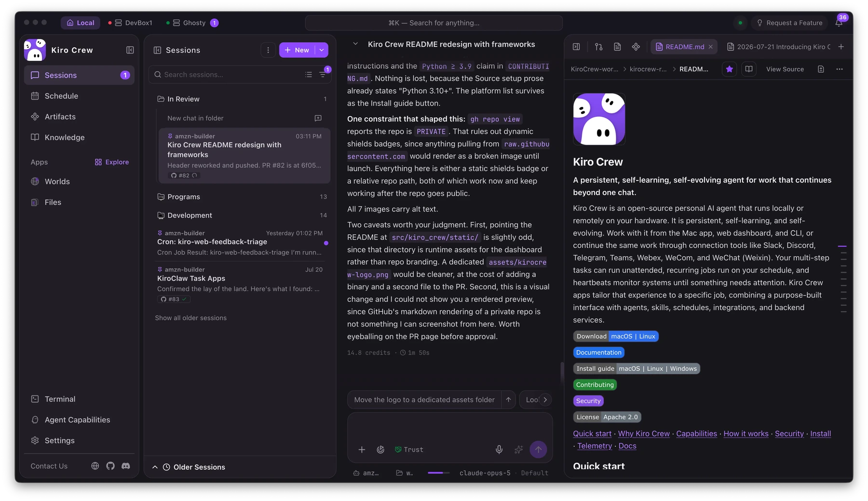This screenshot has height=501, width=868.
Task: Click the New session button
Action: coord(297,50)
